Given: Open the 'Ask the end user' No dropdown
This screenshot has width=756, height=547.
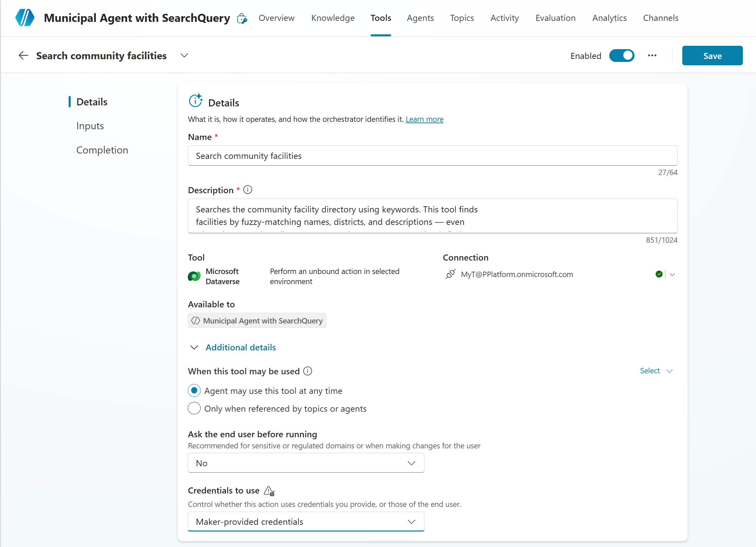Looking at the screenshot, I should coord(306,463).
